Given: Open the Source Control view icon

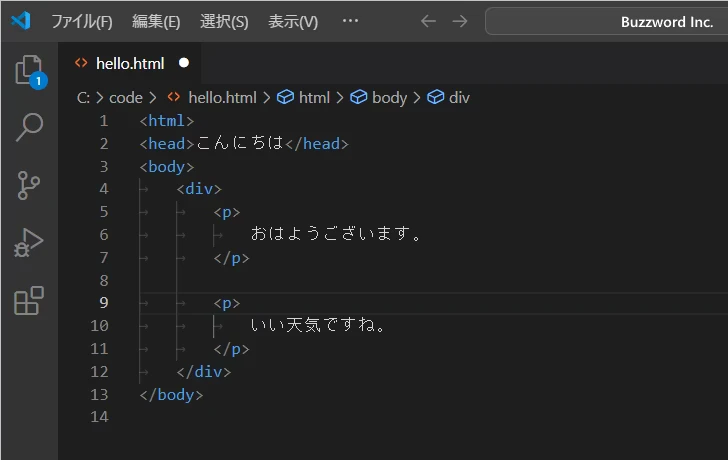Looking at the screenshot, I should pyautogui.click(x=28, y=186).
